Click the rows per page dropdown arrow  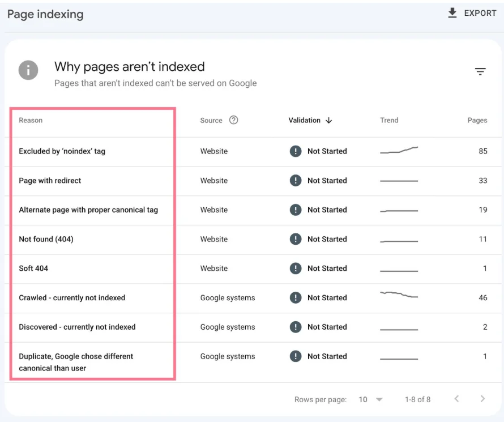(379, 399)
